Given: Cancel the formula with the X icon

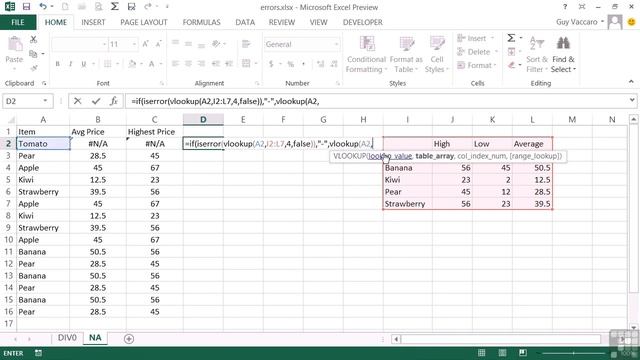Looking at the screenshot, I should pos(78,101).
